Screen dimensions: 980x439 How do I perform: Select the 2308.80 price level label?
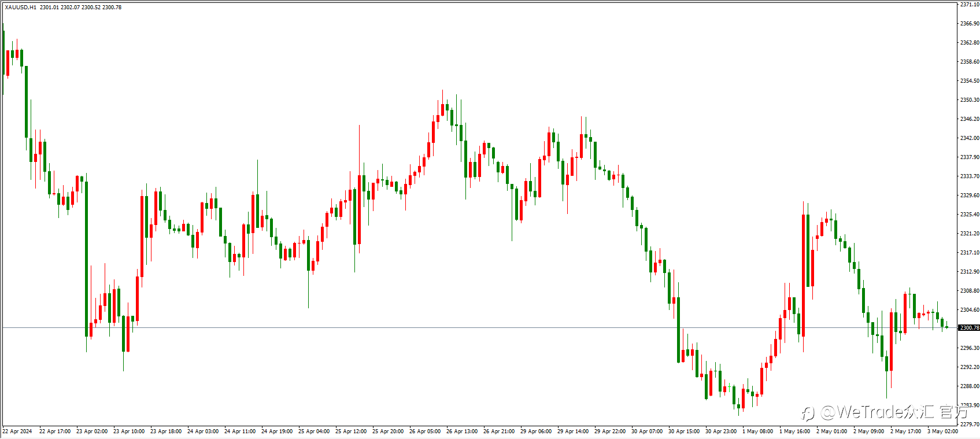(970, 291)
